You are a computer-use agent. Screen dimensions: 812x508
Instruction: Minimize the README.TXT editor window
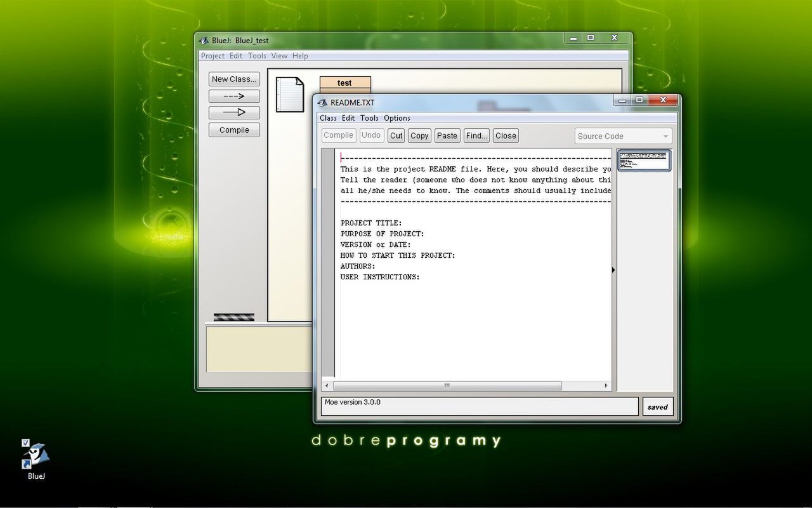[x=622, y=100]
